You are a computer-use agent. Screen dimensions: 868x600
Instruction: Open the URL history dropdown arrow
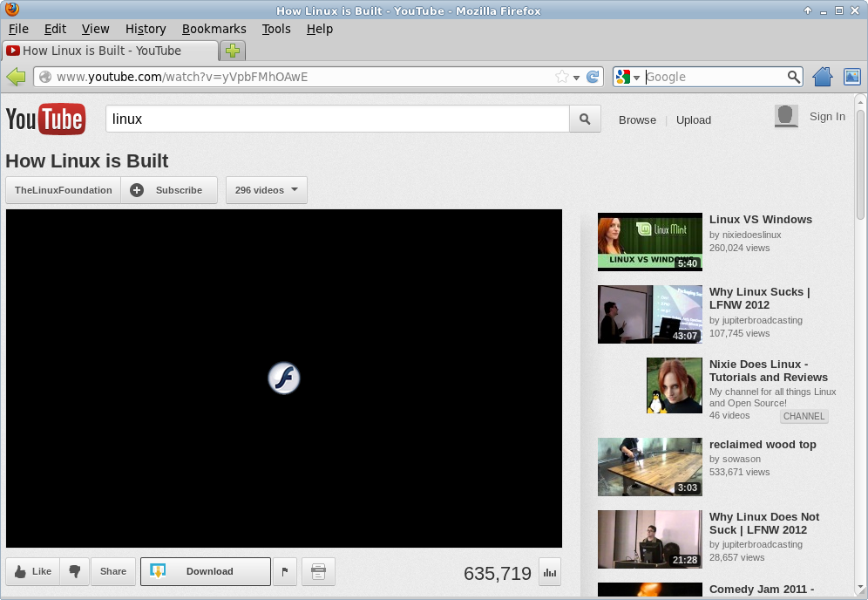576,78
